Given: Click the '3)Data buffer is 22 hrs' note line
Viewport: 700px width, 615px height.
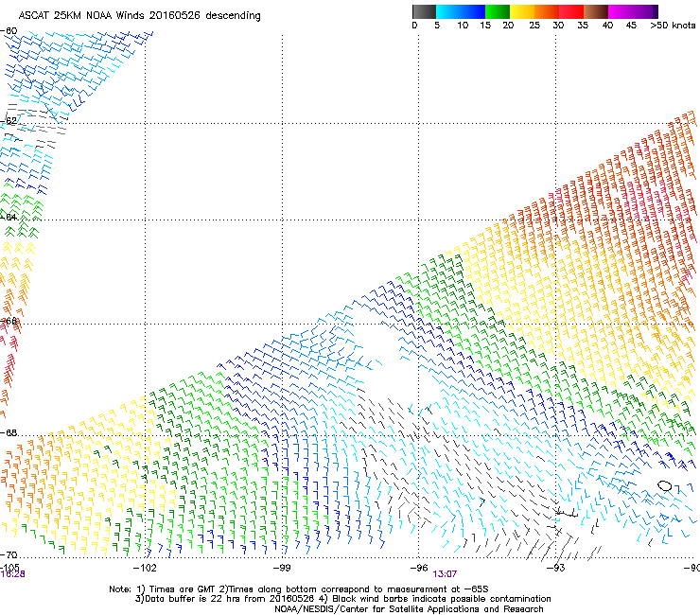Looking at the screenshot, I should [342, 599].
